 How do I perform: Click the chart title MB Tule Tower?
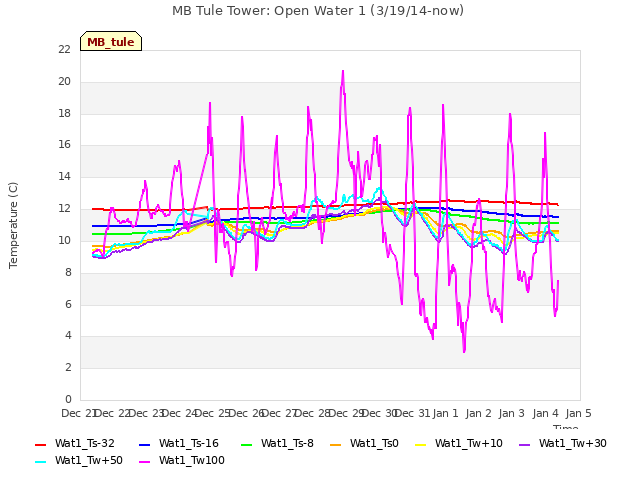tap(318, 11)
